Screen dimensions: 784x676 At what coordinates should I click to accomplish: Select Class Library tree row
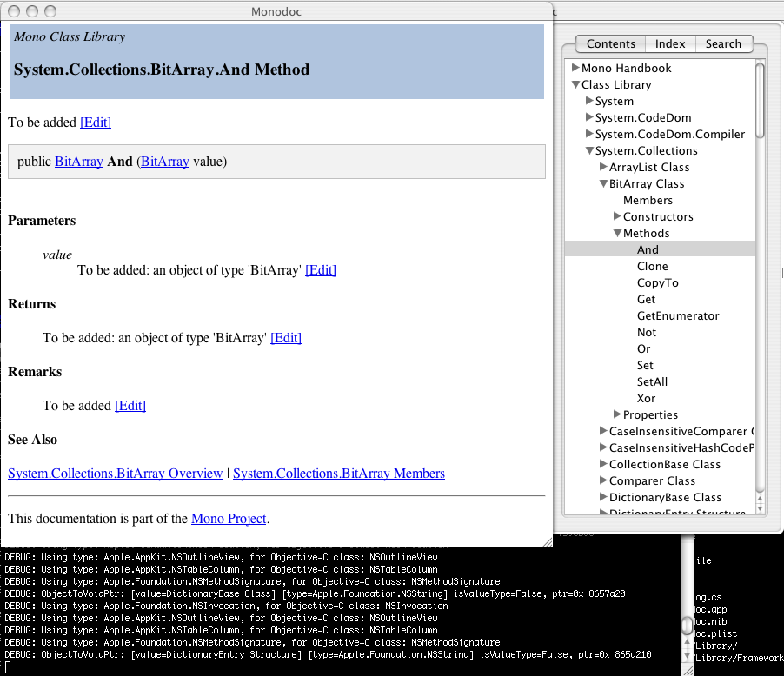coord(660,84)
